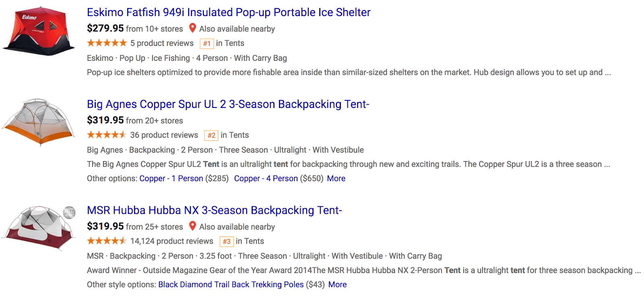Click the award medal badge on MSR thumbnail
This screenshot has width=644, height=296.
tap(69, 212)
